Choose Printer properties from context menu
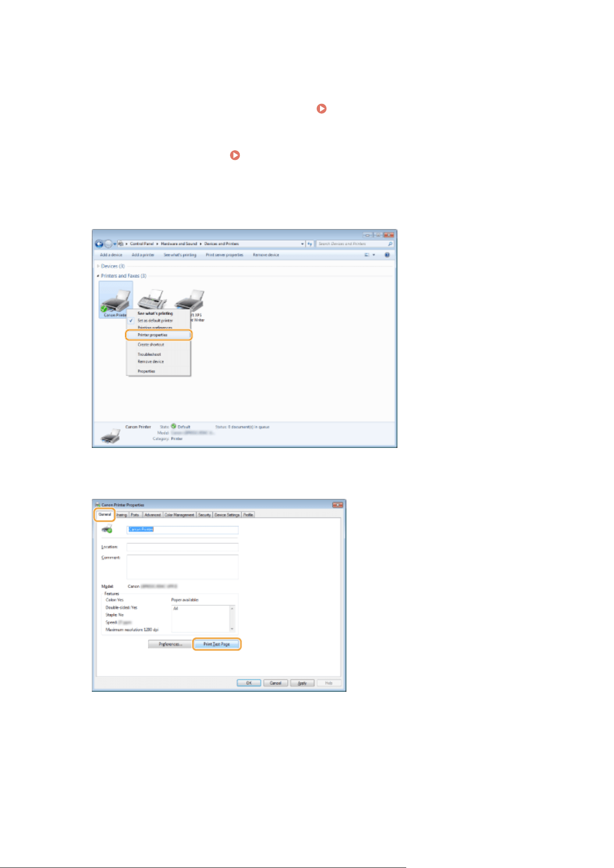The image size is (614, 868). click(x=159, y=335)
